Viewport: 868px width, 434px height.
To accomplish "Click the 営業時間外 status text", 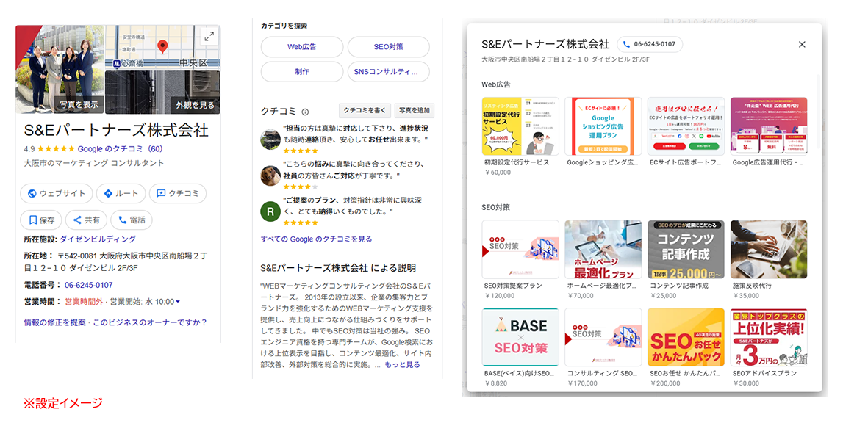I will point(84,302).
